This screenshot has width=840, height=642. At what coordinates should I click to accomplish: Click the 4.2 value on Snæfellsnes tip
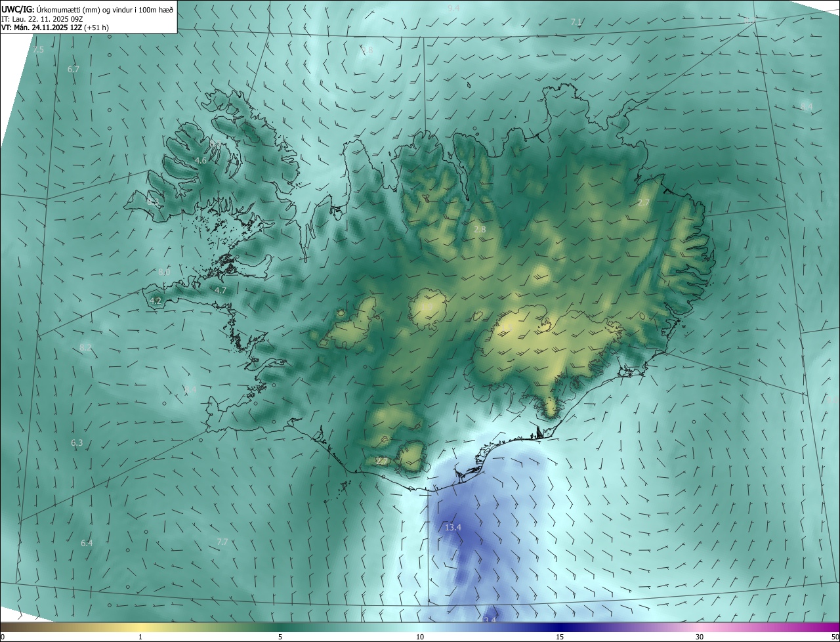(x=156, y=301)
